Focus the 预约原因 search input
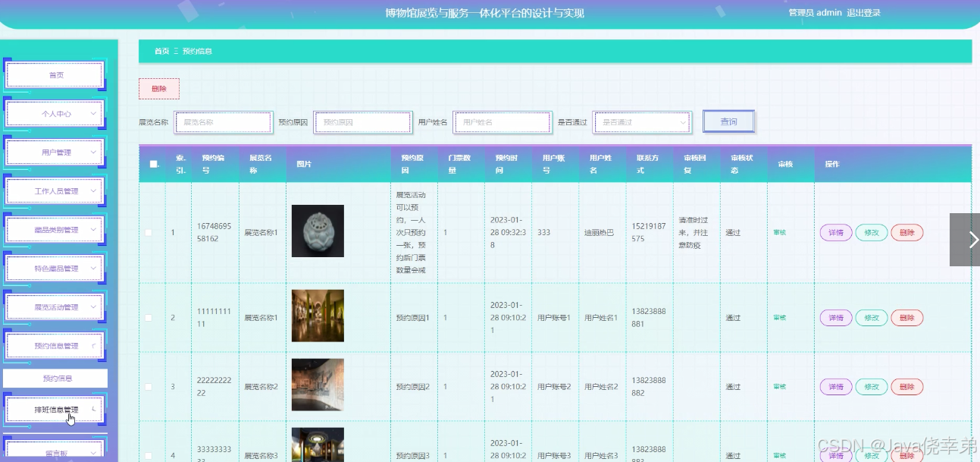980x462 pixels. (x=363, y=122)
